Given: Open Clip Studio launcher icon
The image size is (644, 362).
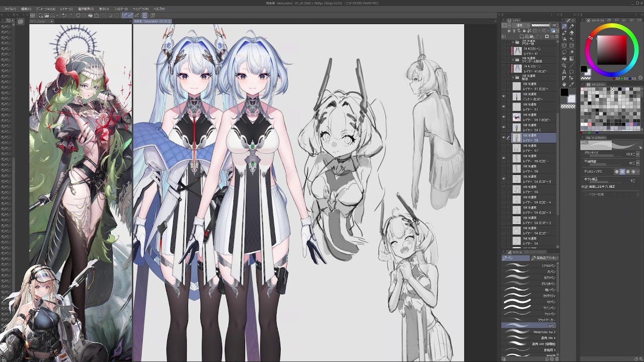Looking at the screenshot, I should [33, 16].
